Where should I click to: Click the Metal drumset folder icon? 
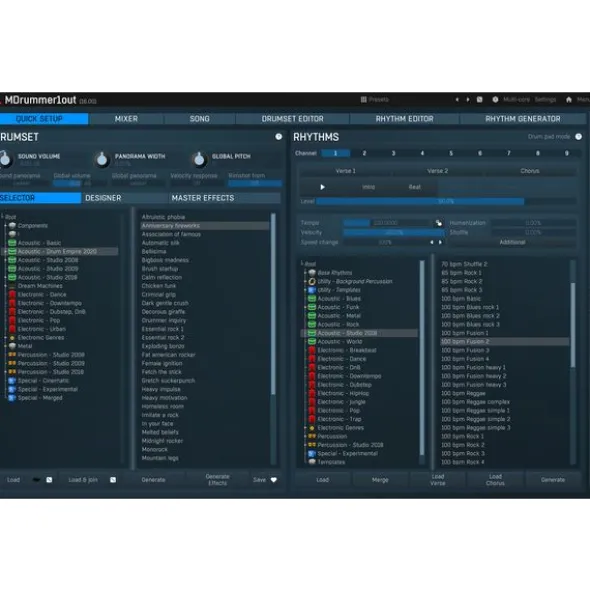tap(12, 346)
